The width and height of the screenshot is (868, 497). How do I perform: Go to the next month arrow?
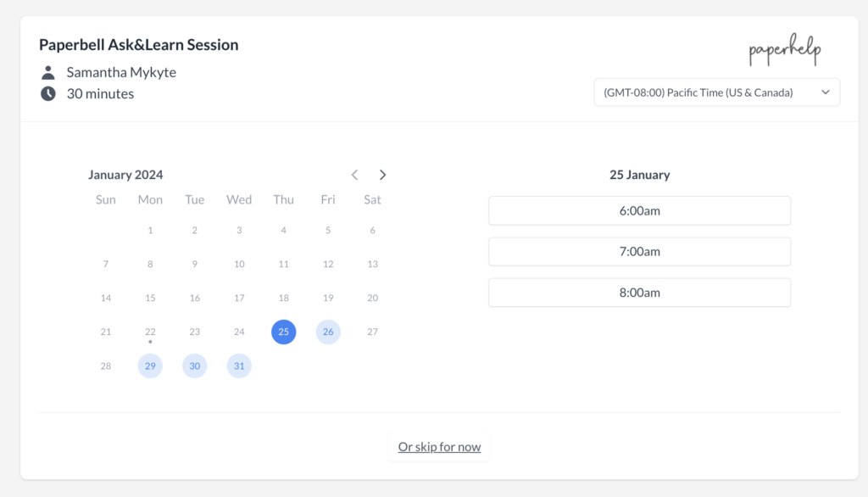383,175
